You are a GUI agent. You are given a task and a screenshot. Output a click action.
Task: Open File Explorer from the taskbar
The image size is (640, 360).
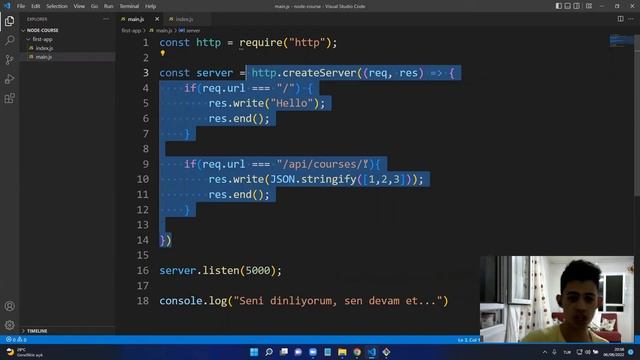342,352
